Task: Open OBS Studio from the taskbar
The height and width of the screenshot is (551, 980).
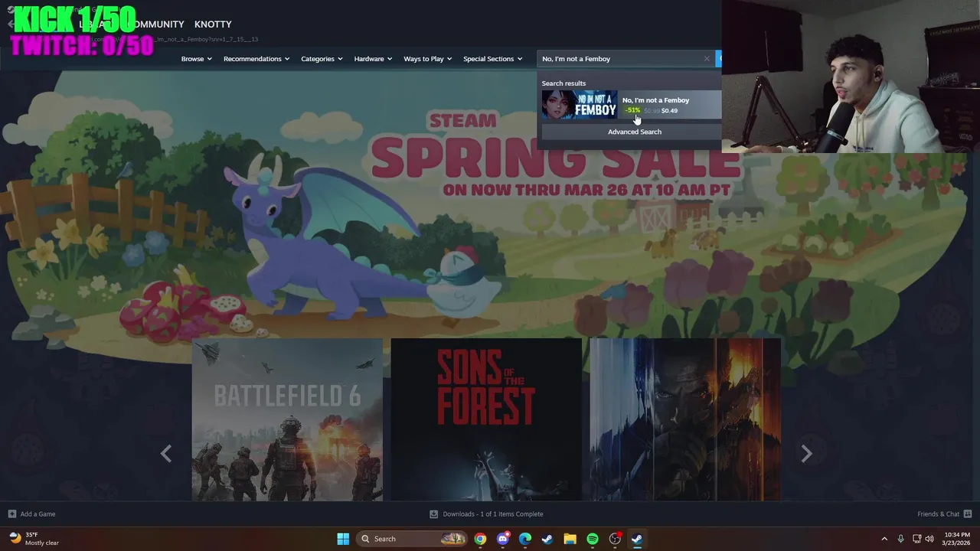Action: point(615,539)
